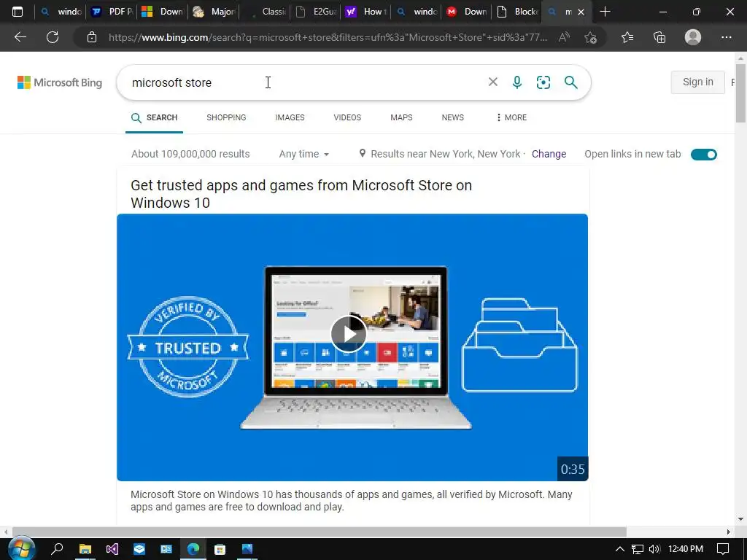The width and height of the screenshot is (747, 560).
Task: Open the volume speaker tray icon
Action: (654, 549)
